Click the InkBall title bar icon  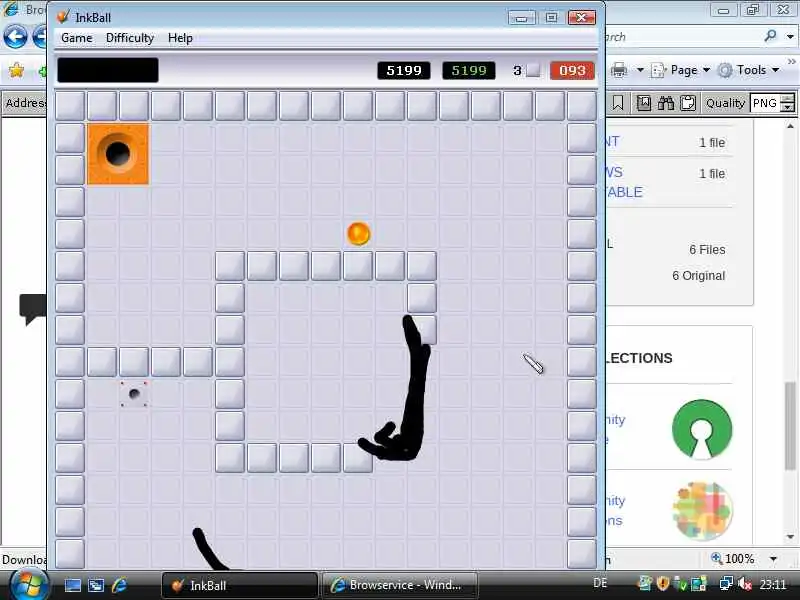click(63, 17)
